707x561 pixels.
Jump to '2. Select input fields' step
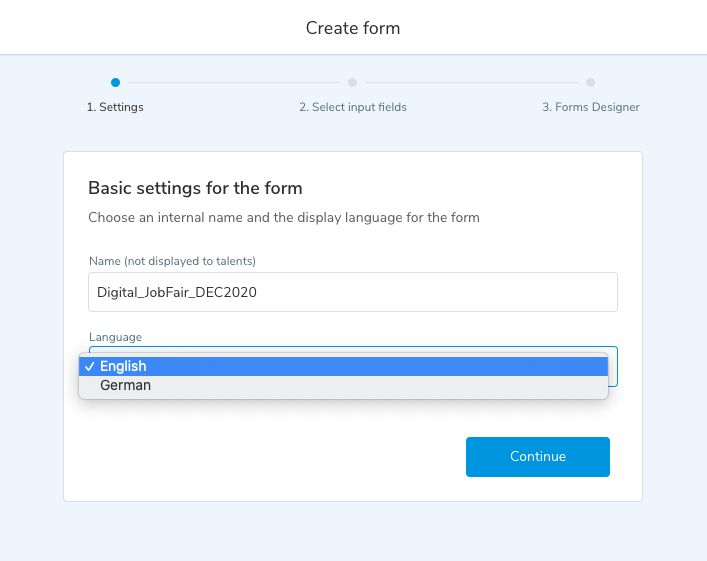point(352,107)
